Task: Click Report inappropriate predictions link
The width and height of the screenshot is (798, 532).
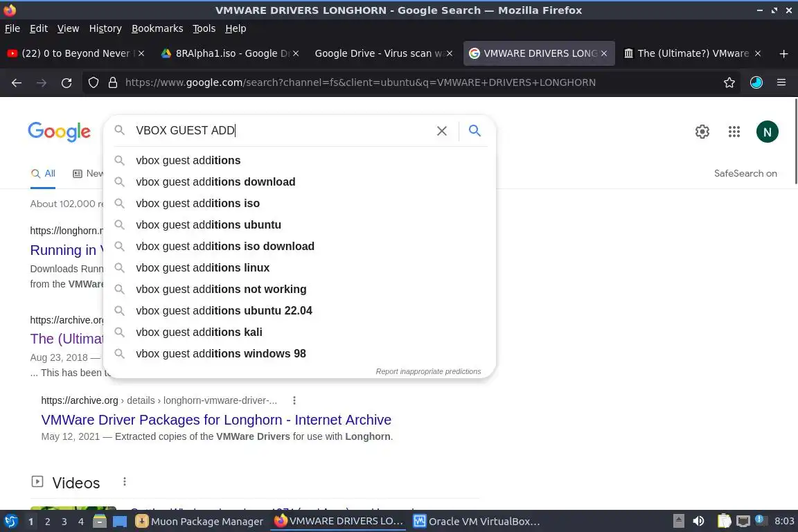Action: click(428, 371)
